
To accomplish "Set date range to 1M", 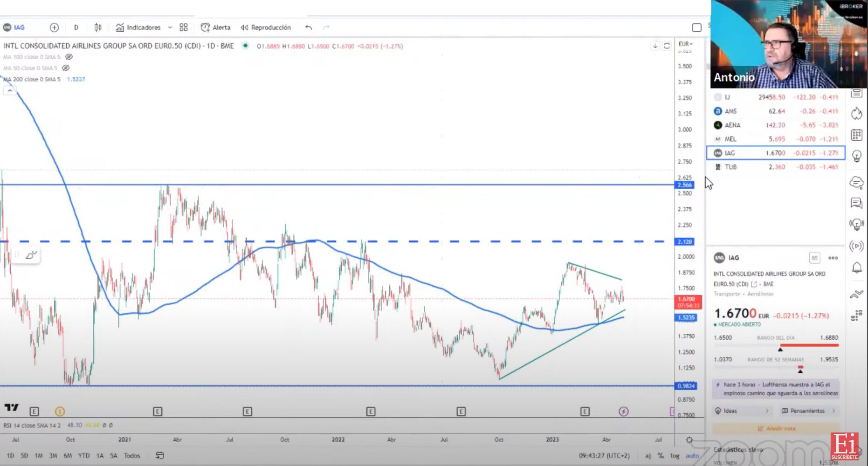I will (x=39, y=456).
